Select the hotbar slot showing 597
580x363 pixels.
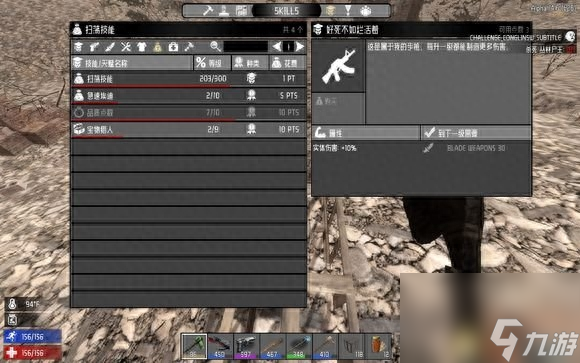(246, 346)
